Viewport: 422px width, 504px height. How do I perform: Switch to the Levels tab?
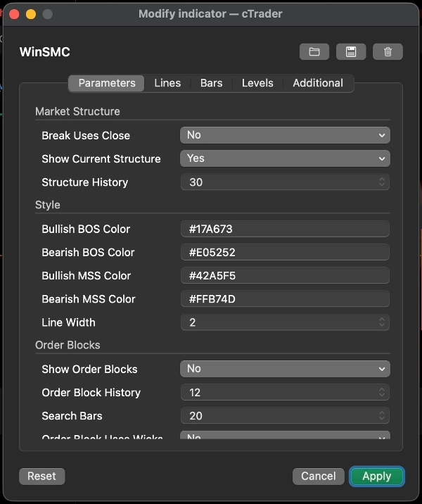pyautogui.click(x=257, y=83)
